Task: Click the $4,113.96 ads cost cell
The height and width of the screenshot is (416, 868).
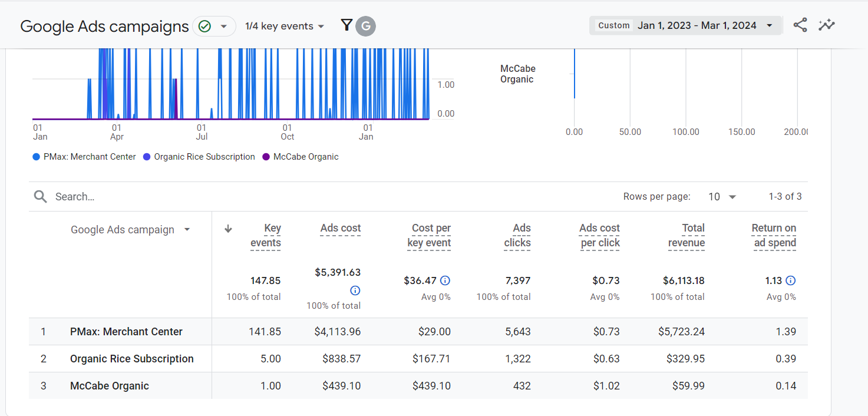Action: point(338,332)
